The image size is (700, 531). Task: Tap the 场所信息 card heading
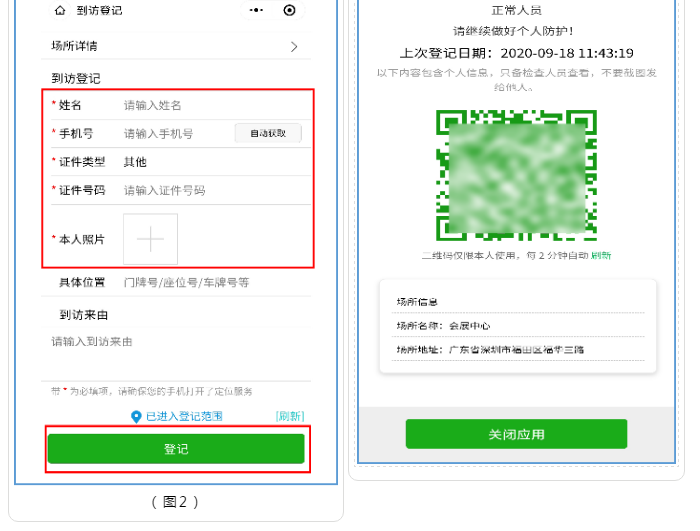point(417,302)
